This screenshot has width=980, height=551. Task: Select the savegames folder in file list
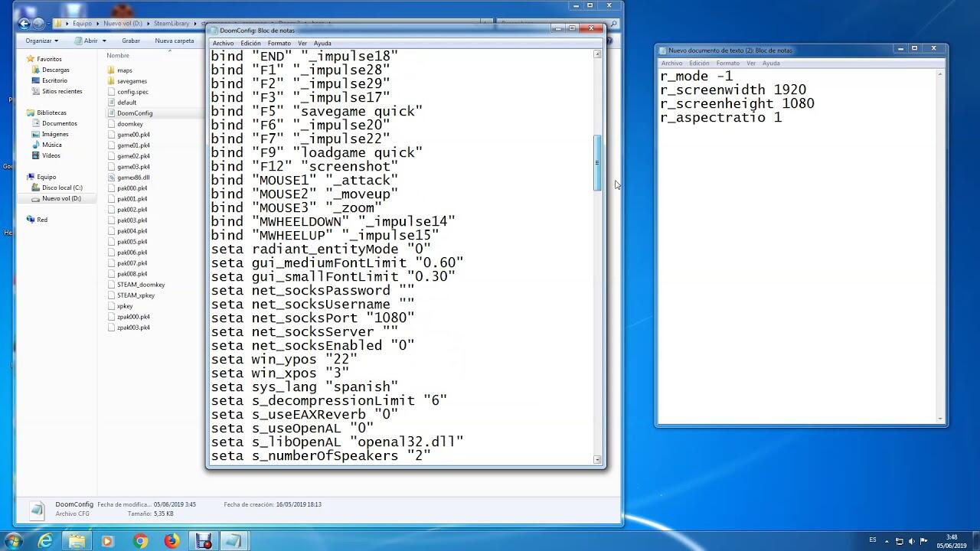tap(132, 81)
